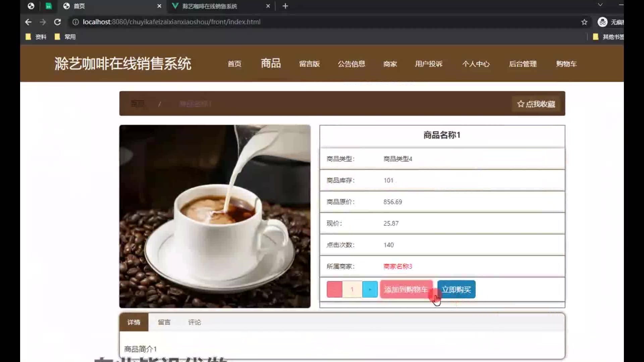Click the 点我收藏 favorite button
The height and width of the screenshot is (362, 644).
536,104
